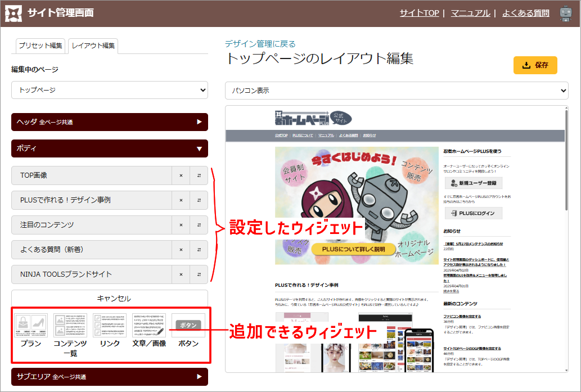Switch to the レイアウト編集 tab
The image size is (581, 392).
[x=93, y=46]
